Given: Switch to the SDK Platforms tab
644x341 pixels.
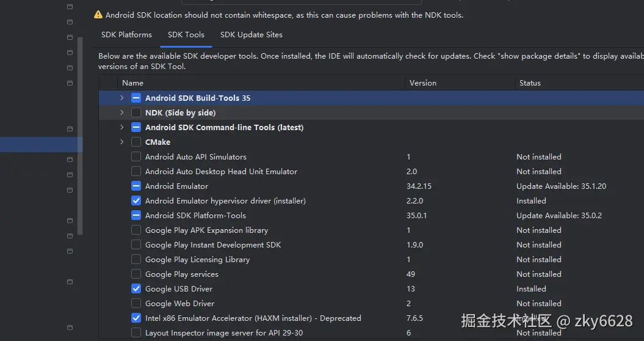Looking at the screenshot, I should (x=126, y=35).
